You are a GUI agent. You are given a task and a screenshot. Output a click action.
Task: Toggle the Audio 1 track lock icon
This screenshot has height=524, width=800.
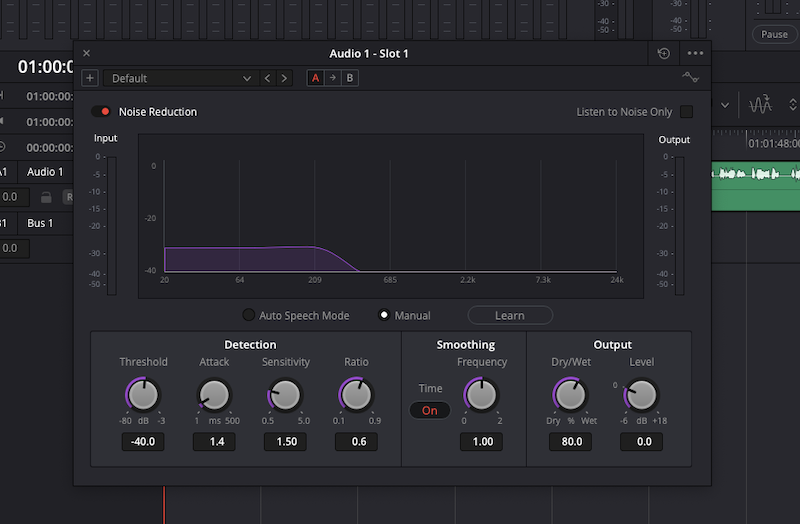(x=46, y=197)
